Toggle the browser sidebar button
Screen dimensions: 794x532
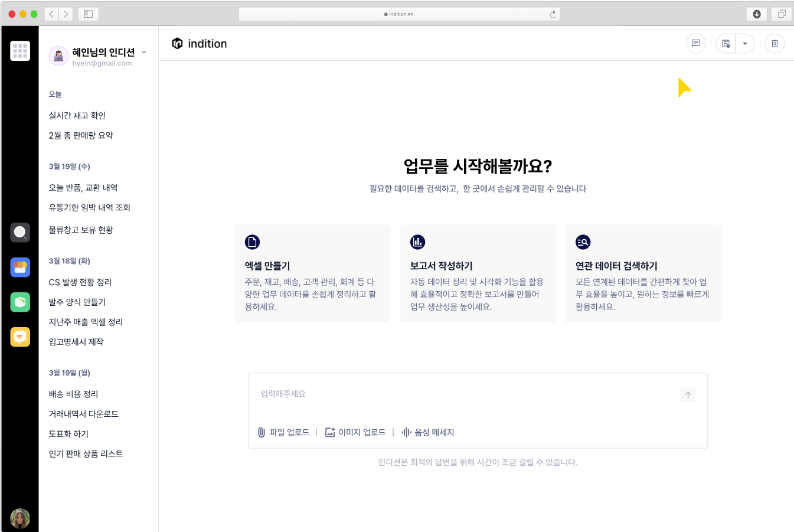click(88, 14)
